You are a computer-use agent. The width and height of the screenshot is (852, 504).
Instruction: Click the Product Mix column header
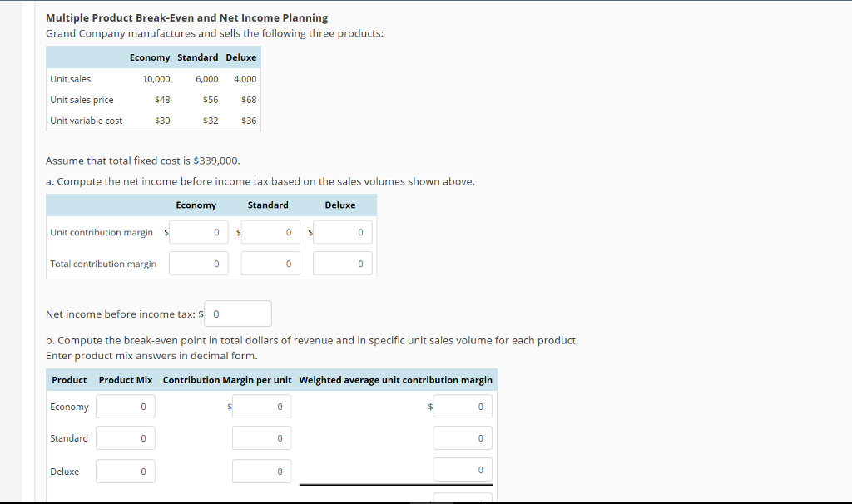[126, 380]
